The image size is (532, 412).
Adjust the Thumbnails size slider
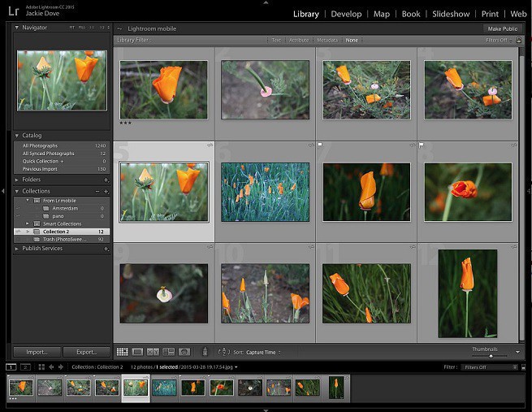tap(491, 355)
